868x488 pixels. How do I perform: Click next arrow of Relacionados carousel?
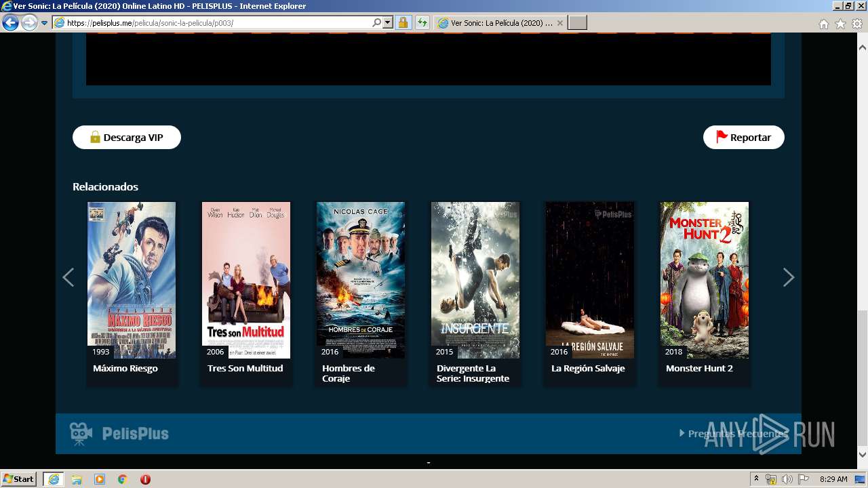point(789,277)
